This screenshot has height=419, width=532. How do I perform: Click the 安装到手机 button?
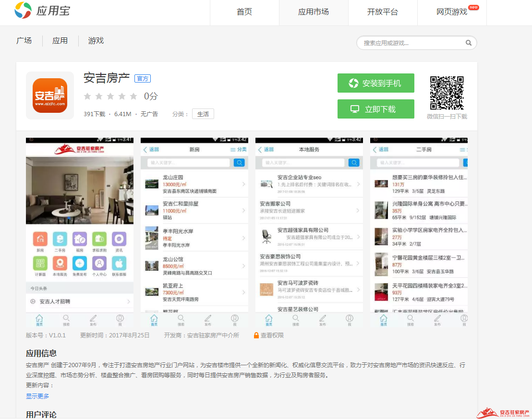[x=375, y=83]
